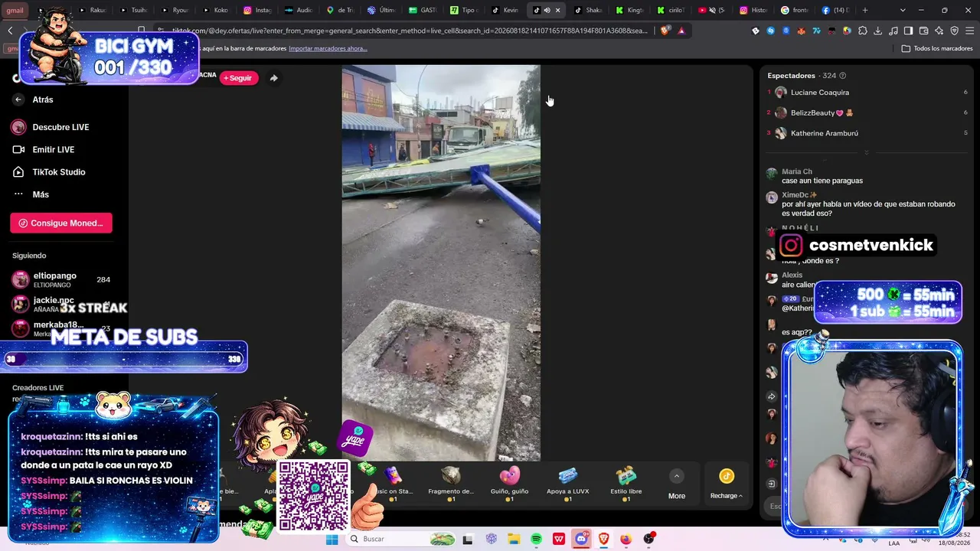Click commenter Maria Ch's name

[x=797, y=171]
